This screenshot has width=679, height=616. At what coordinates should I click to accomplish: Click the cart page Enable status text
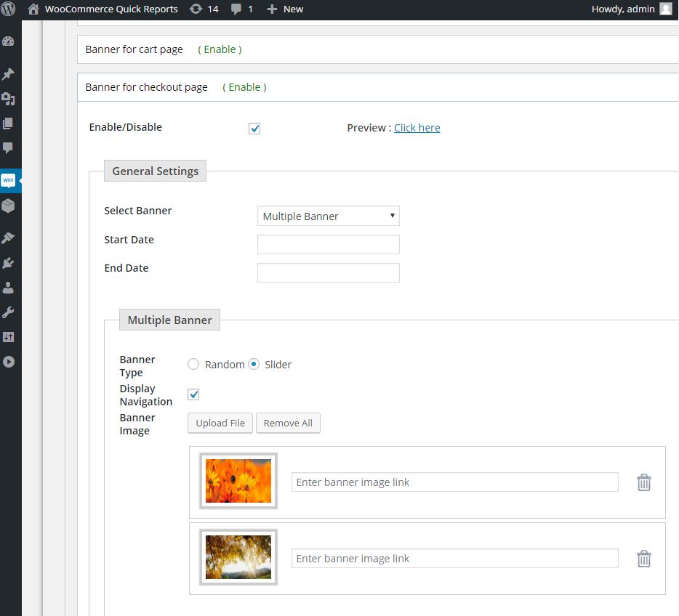point(220,49)
